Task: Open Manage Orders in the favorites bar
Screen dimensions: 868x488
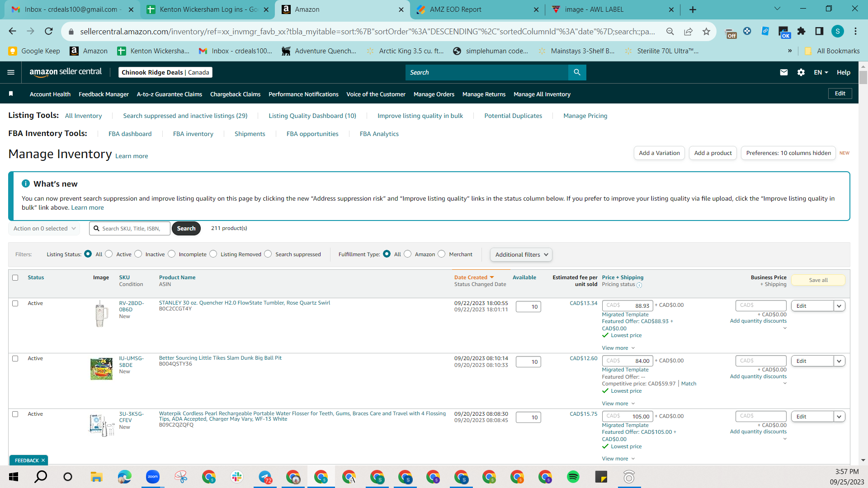Action: [434, 94]
